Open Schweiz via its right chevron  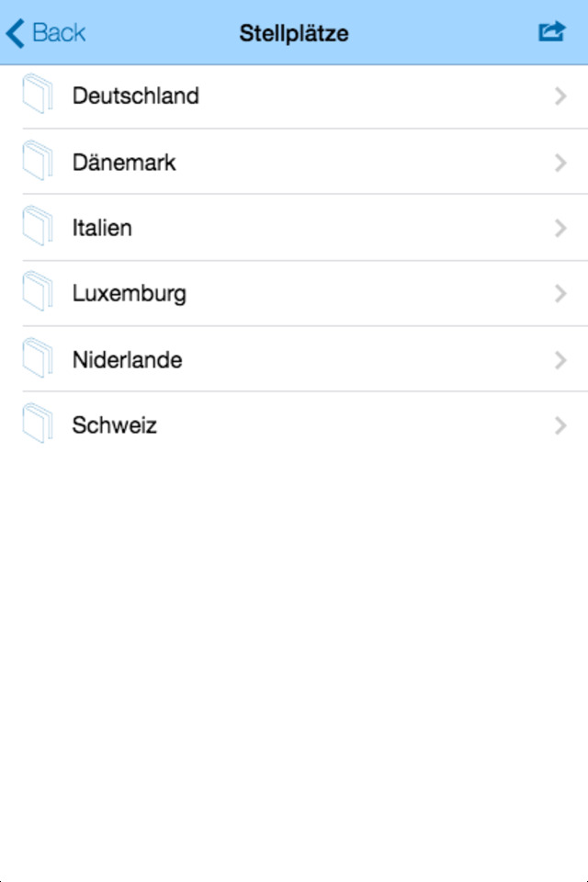tap(560, 425)
